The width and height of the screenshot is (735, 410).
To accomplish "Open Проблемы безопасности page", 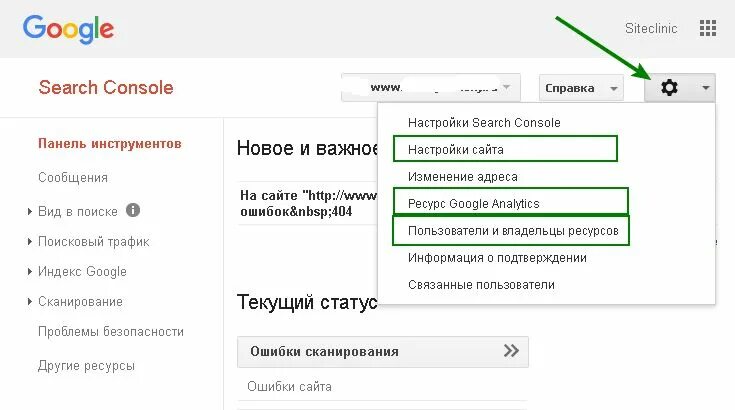I will click(x=111, y=332).
